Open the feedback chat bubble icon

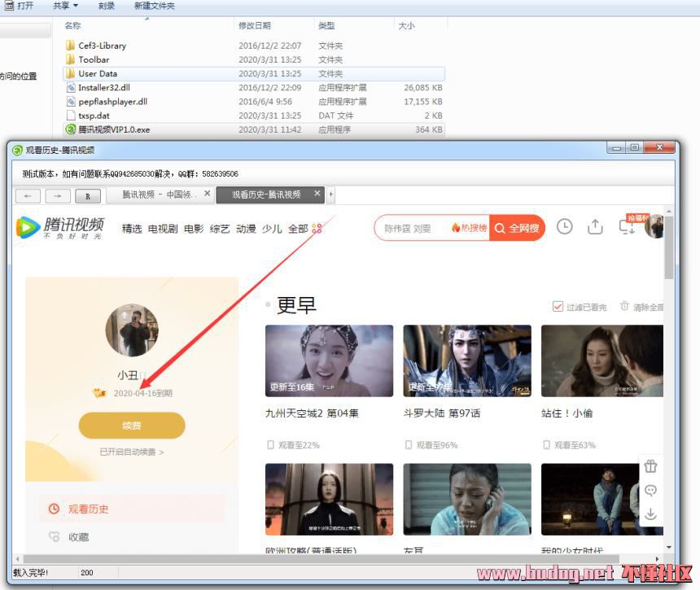tap(650, 490)
